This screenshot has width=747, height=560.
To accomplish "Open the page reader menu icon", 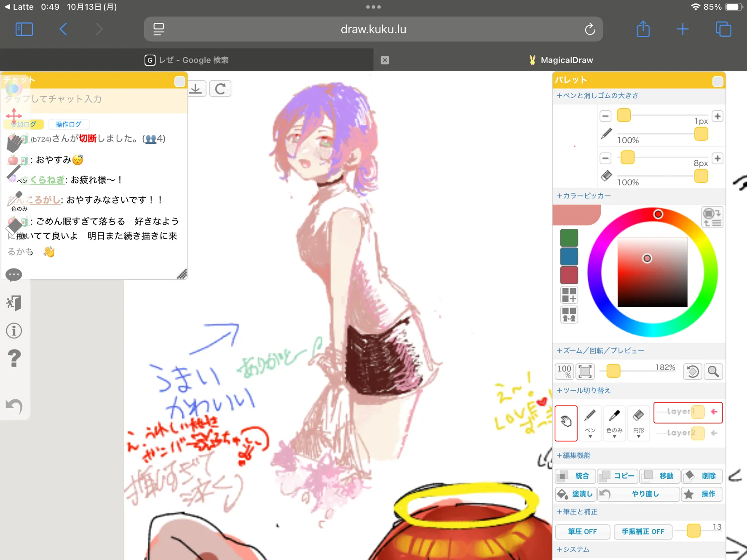I will click(x=158, y=29).
